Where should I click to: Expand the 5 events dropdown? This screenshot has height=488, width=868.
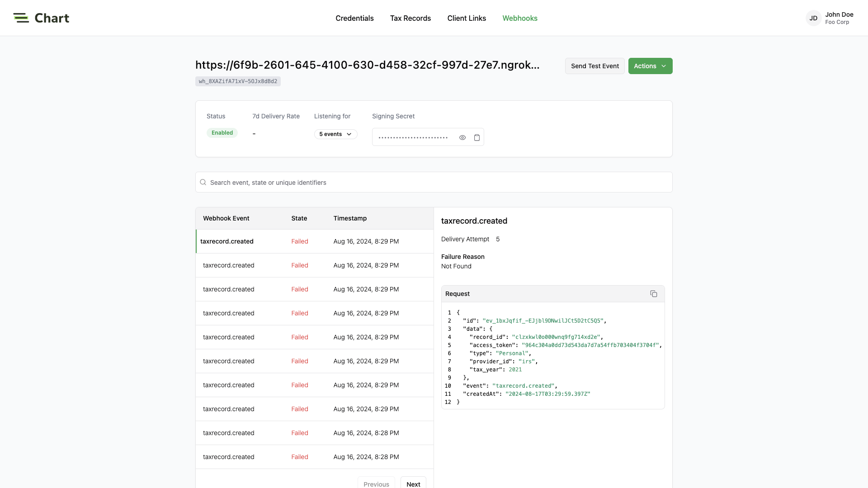(335, 134)
